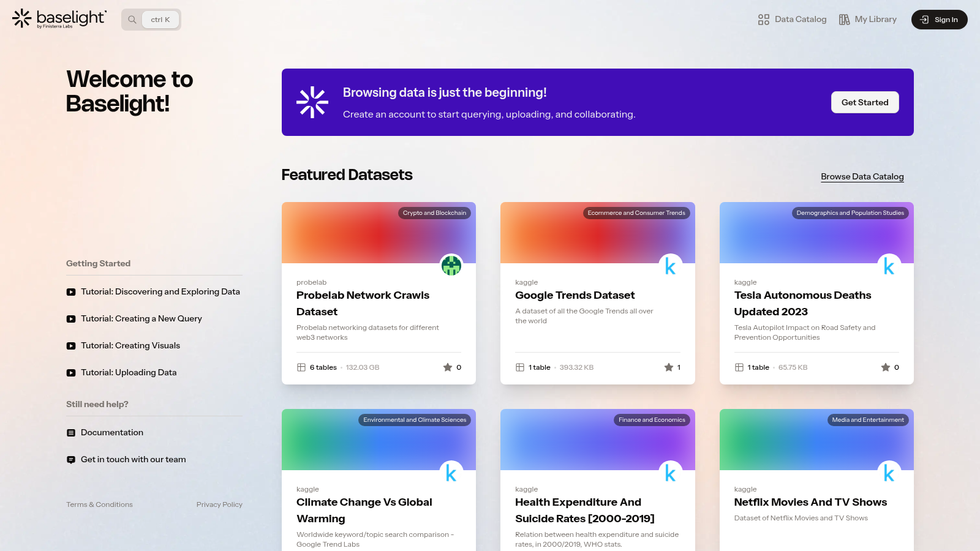Screen dimensions: 980x551
Task: Click the probelab avatar on the Probelab card
Action: tap(451, 265)
